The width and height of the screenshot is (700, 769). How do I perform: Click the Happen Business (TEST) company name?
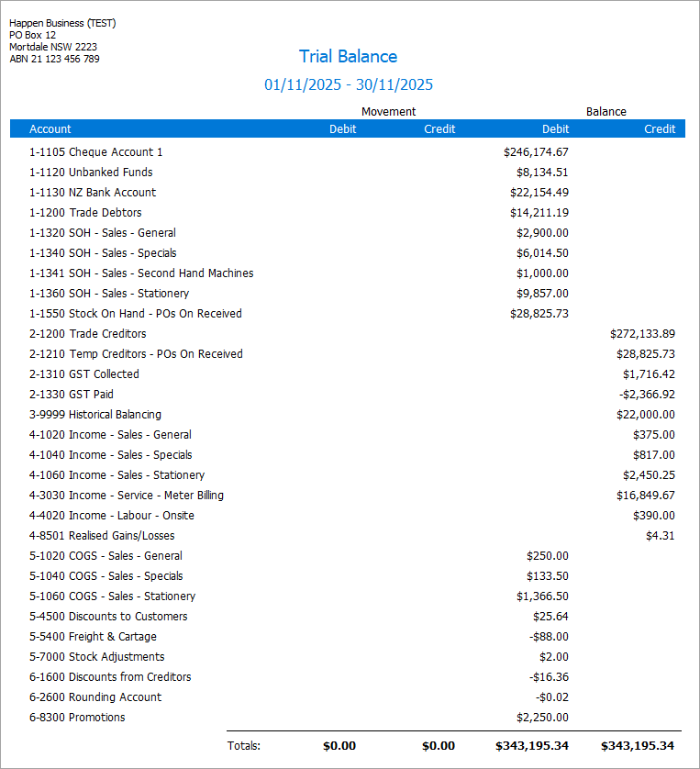click(62, 23)
